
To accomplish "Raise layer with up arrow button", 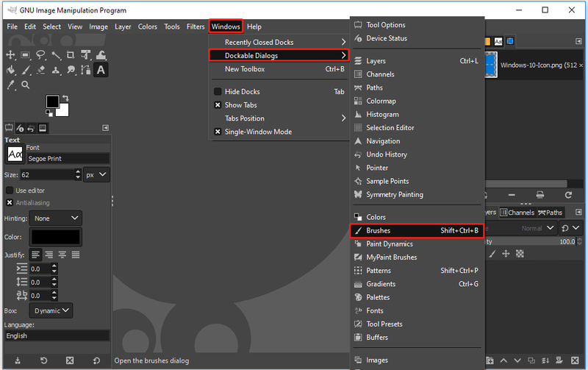I will tap(503, 360).
